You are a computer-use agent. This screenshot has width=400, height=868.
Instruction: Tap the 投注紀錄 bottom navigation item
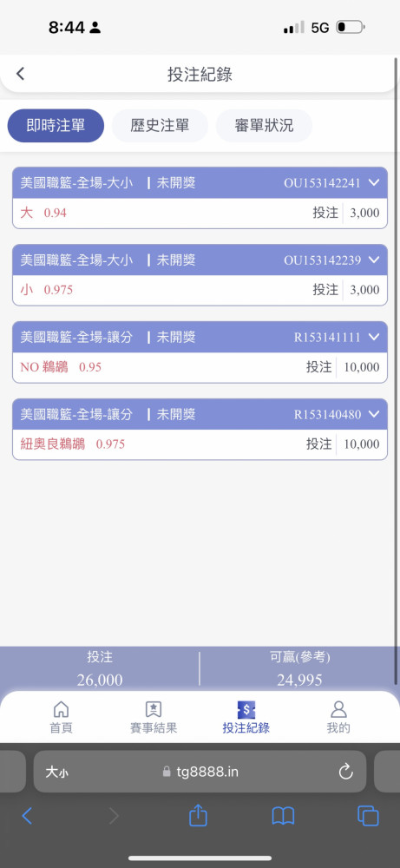pyautogui.click(x=246, y=718)
